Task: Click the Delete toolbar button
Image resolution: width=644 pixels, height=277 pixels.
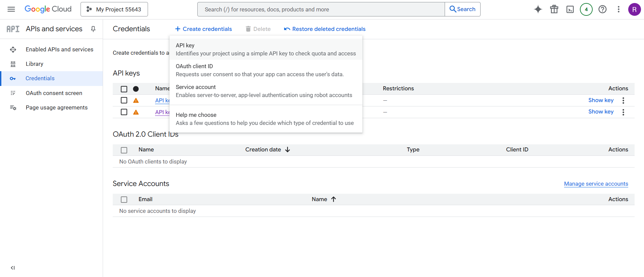Action: click(x=258, y=29)
